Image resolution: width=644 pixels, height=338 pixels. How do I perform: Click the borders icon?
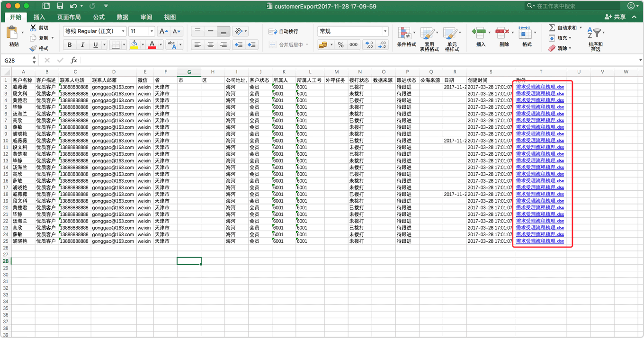tap(115, 45)
